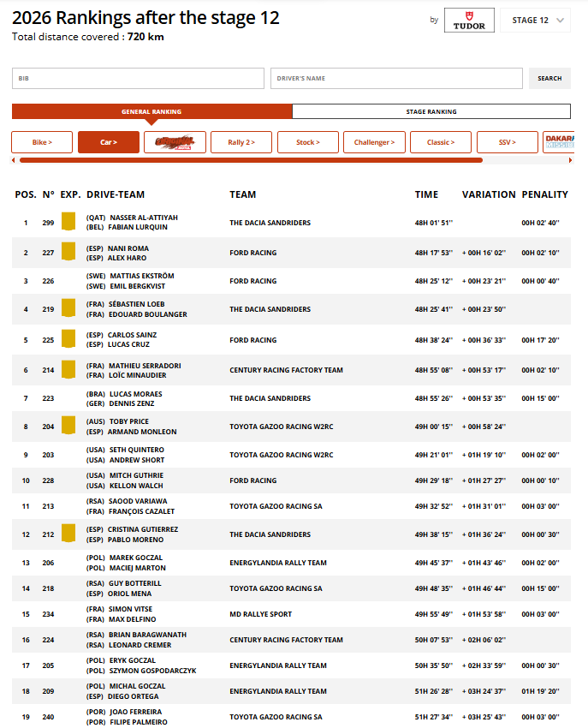Screen dimensions: 588x728
Task: Click the VARIATION column header
Action: tap(489, 194)
